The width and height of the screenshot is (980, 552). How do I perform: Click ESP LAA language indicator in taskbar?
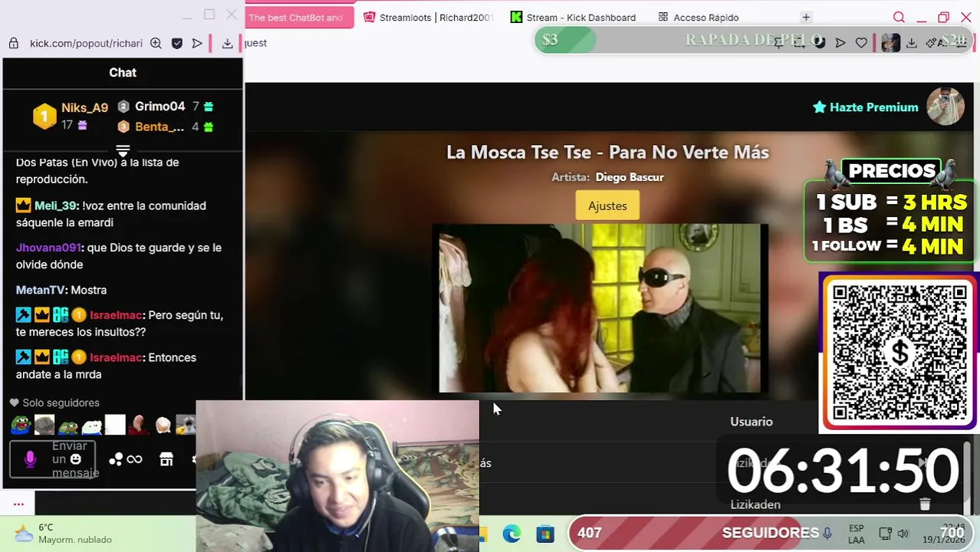coord(857,534)
